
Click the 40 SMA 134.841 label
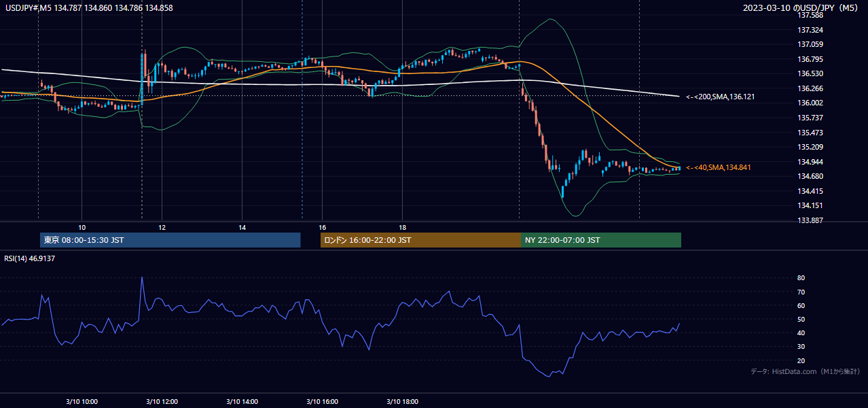click(719, 167)
